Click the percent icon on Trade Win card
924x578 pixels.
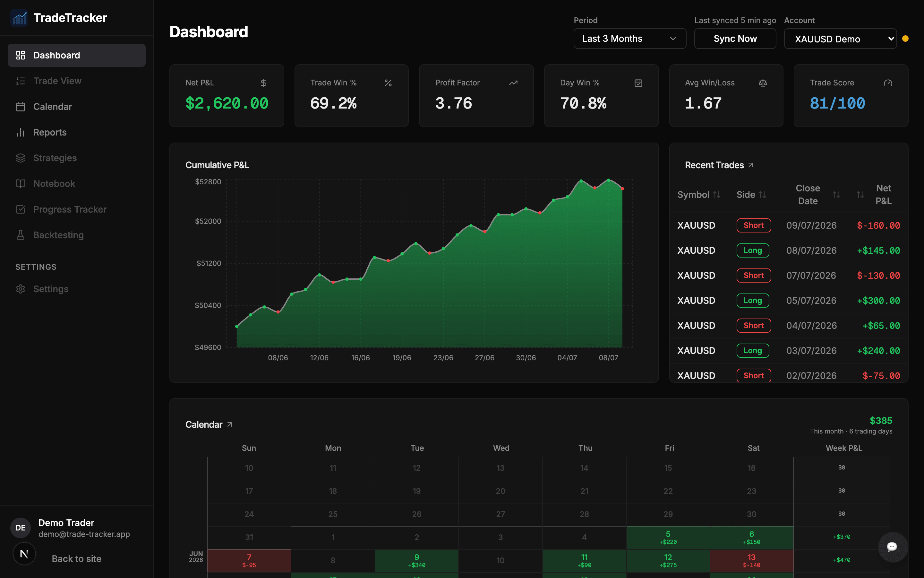point(388,83)
